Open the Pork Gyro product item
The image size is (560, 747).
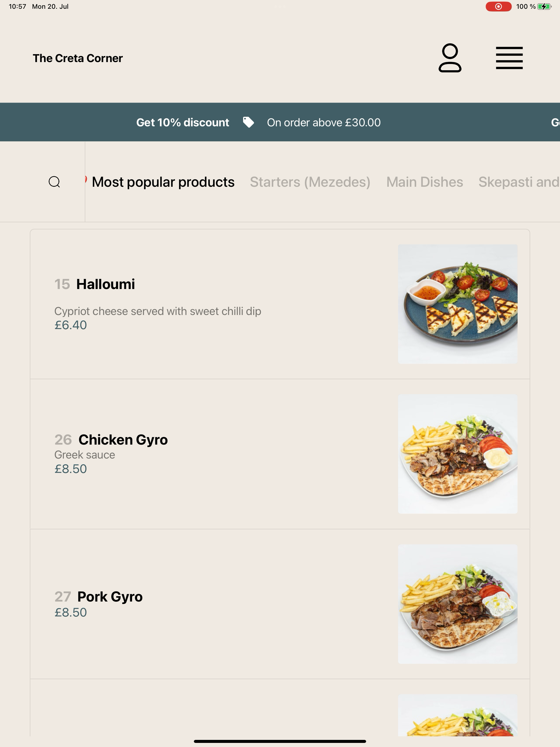(280, 604)
